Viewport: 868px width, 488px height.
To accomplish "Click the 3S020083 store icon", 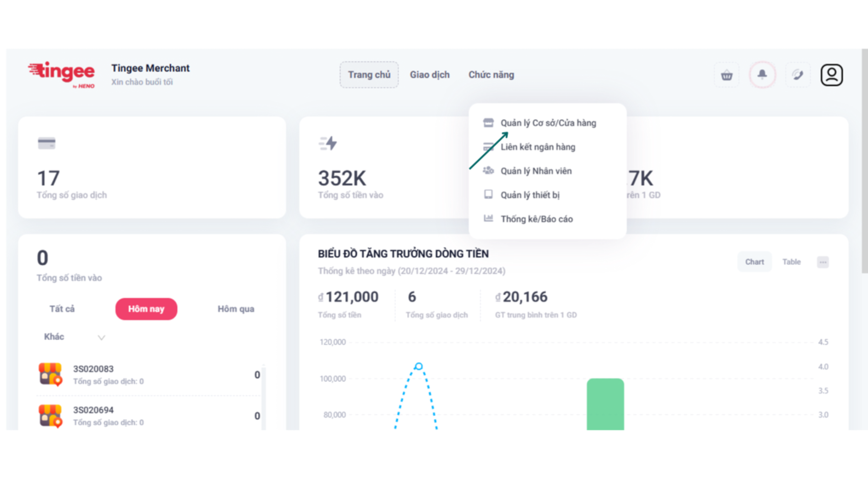I will [50, 374].
